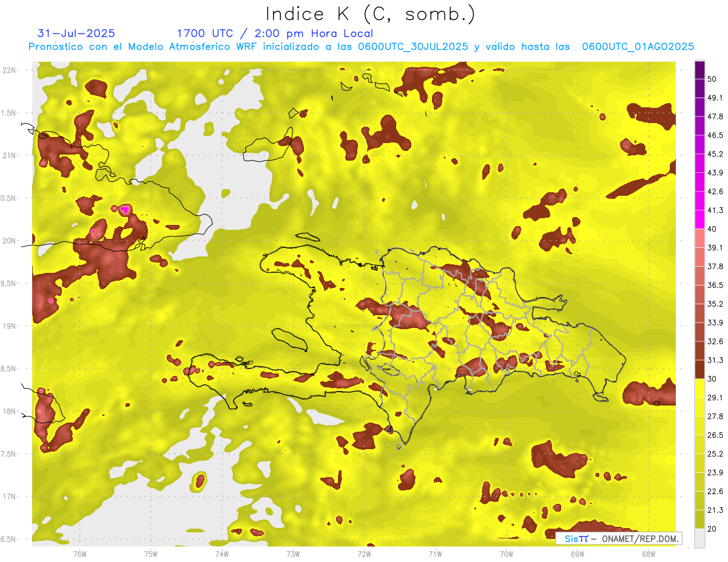
Task: Click the legend value "40"
Action: (712, 229)
